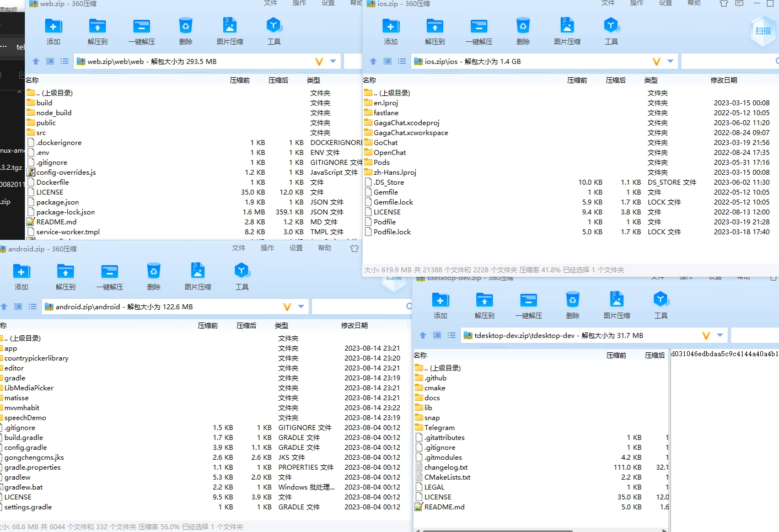Image resolution: width=779 pixels, height=532 pixels.
Task: Click up-arrow navigation icon in ios.zip window
Action: click(373, 61)
